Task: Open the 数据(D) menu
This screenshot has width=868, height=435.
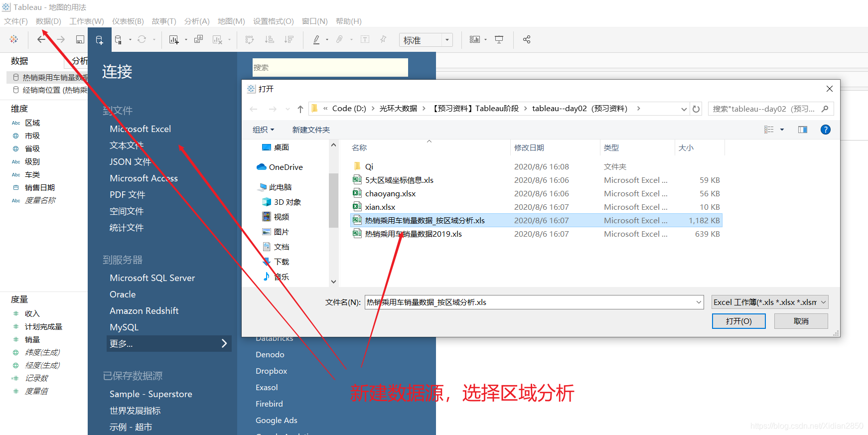Action: click(x=48, y=21)
